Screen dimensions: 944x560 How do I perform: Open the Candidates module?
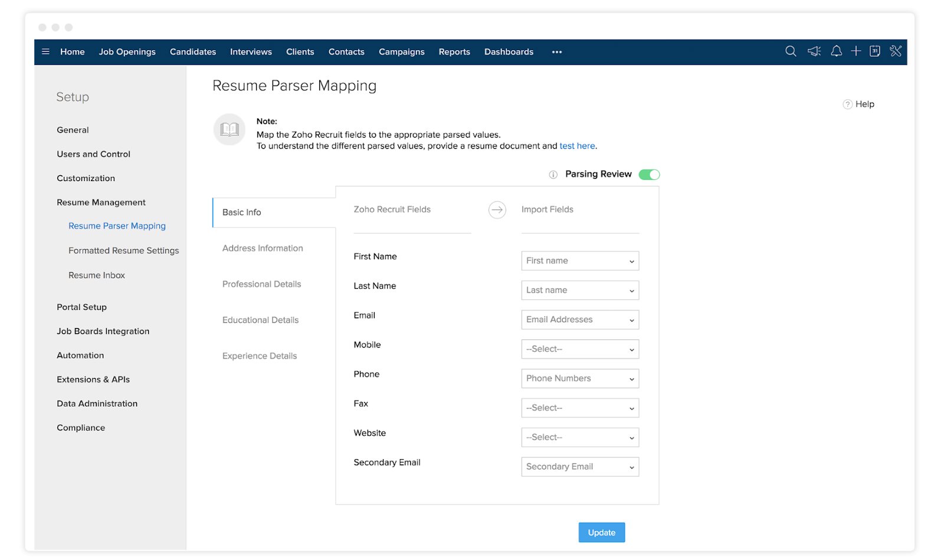tap(193, 52)
